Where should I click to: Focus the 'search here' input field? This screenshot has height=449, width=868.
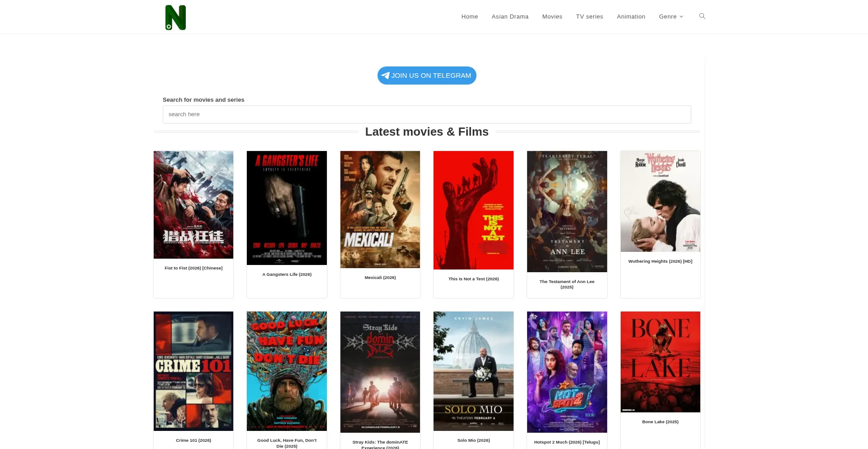point(427,114)
